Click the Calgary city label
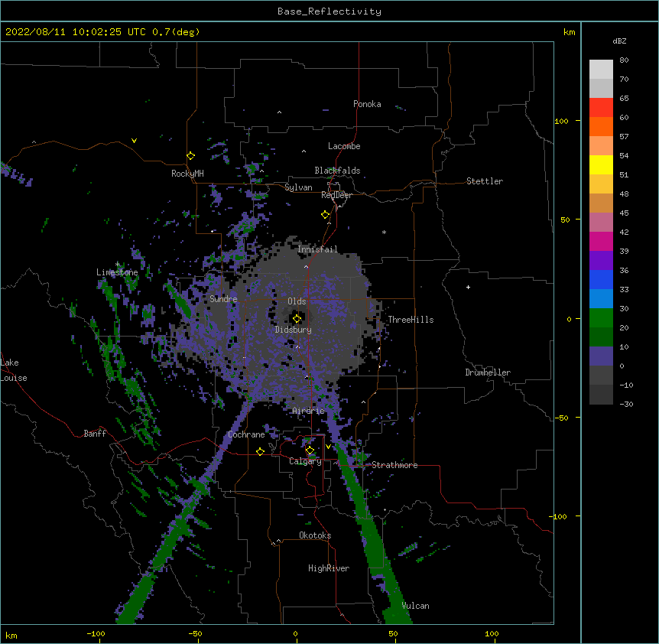659x644 pixels. pos(306,461)
